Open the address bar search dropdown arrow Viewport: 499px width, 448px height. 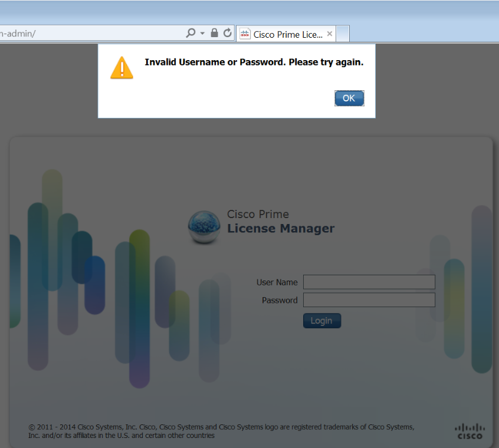[202, 33]
